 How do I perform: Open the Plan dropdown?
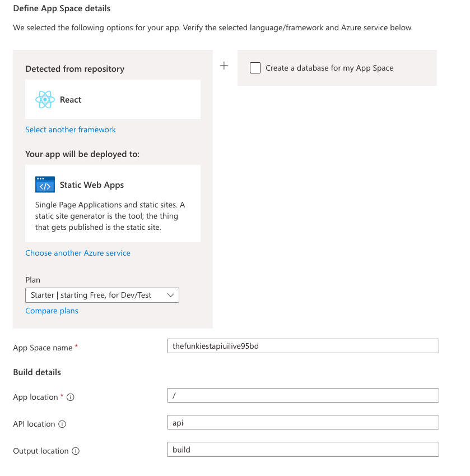[x=102, y=295]
